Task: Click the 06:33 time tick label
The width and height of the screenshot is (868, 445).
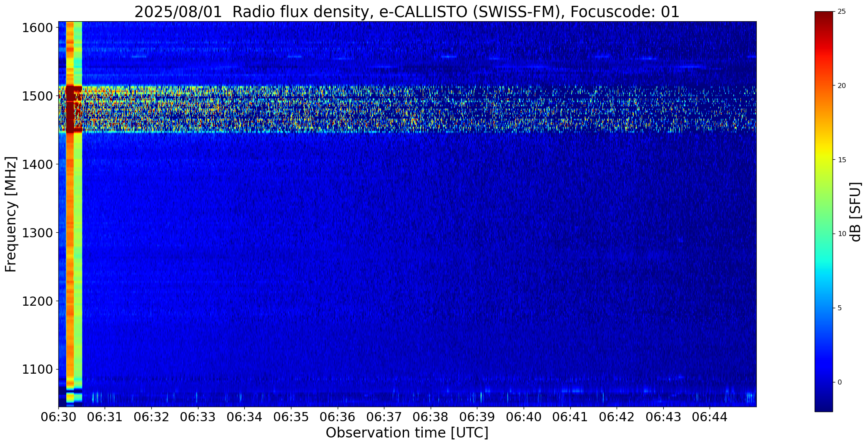Action: click(x=198, y=417)
